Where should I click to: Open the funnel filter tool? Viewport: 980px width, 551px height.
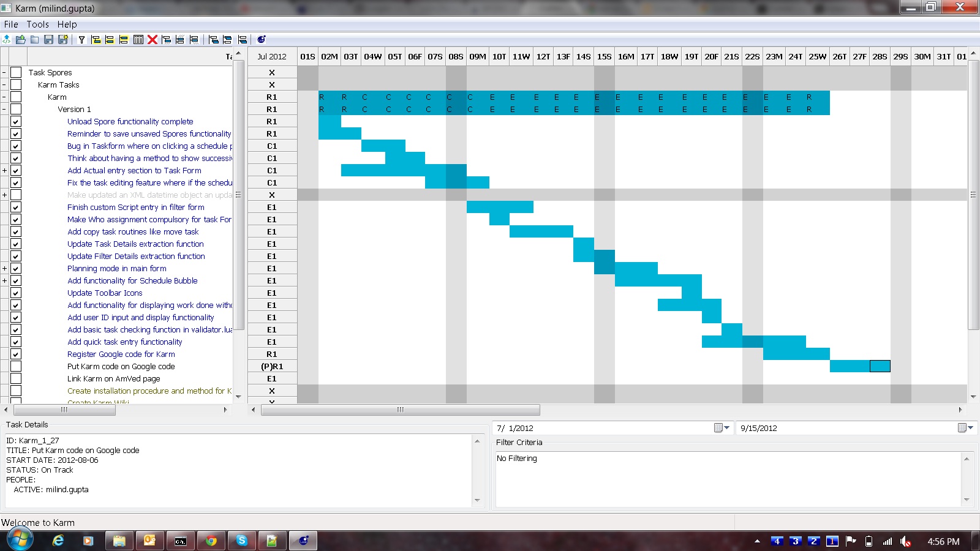81,39
